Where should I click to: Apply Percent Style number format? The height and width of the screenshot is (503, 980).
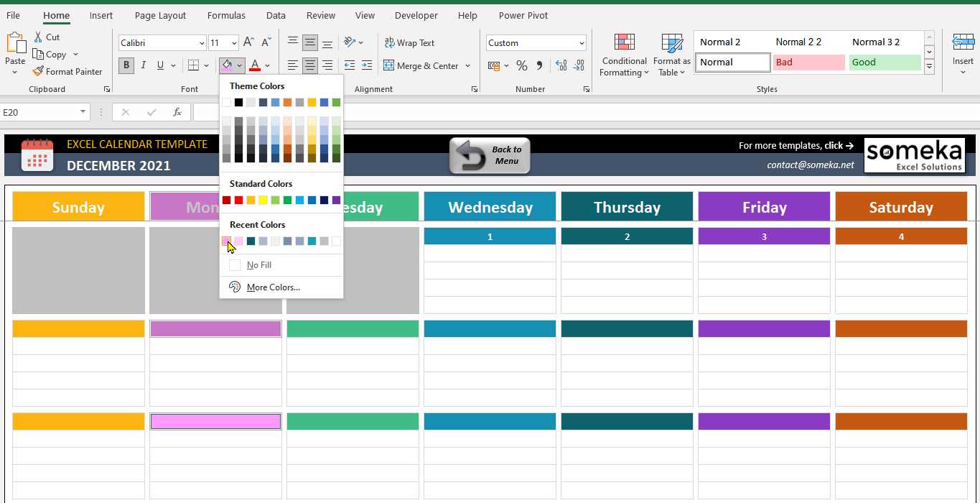click(521, 65)
